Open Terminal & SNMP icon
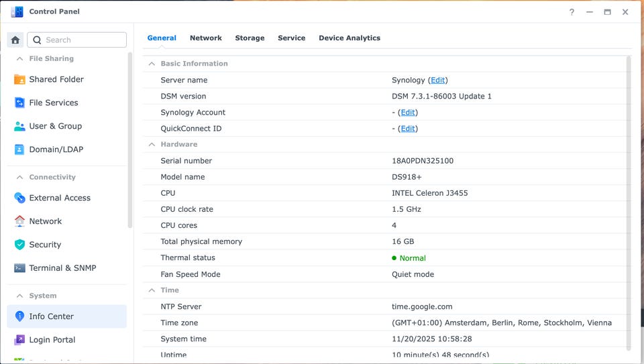 click(19, 268)
